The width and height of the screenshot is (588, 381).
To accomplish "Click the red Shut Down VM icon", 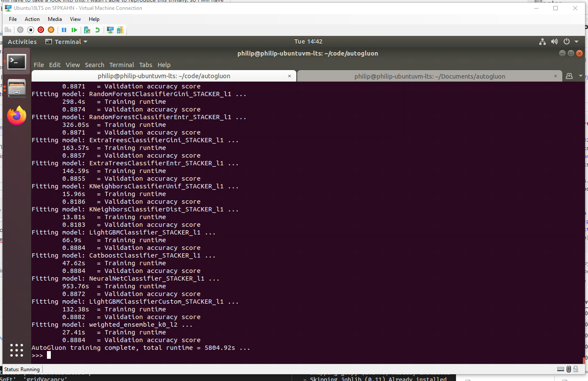I will [x=41, y=30].
